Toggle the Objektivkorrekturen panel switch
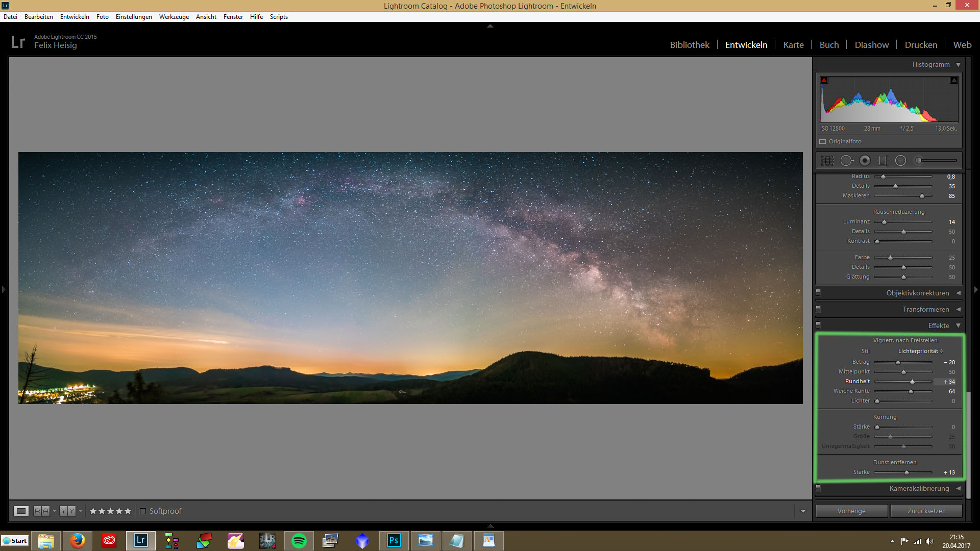This screenshot has height=551, width=980. pos(818,293)
